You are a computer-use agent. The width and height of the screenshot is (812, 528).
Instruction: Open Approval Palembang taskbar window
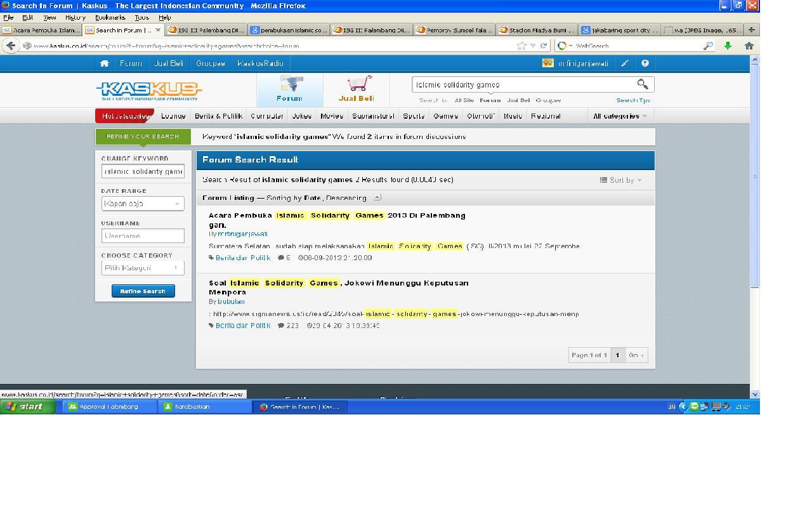coord(109,407)
